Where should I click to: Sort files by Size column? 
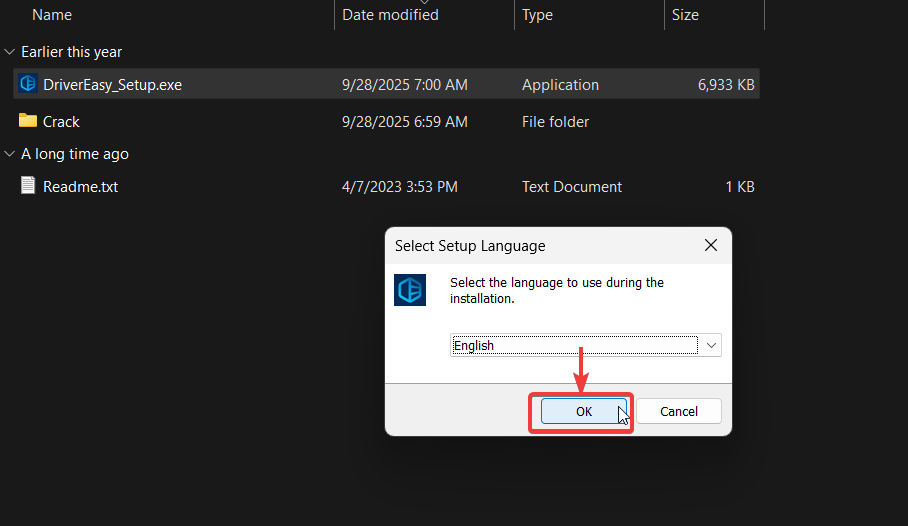(x=685, y=14)
